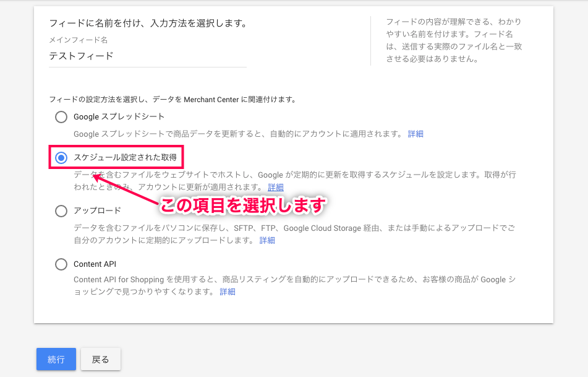Click the スケジュール設定された取得 label text
Screen dimensions: 588x377
pos(126,157)
